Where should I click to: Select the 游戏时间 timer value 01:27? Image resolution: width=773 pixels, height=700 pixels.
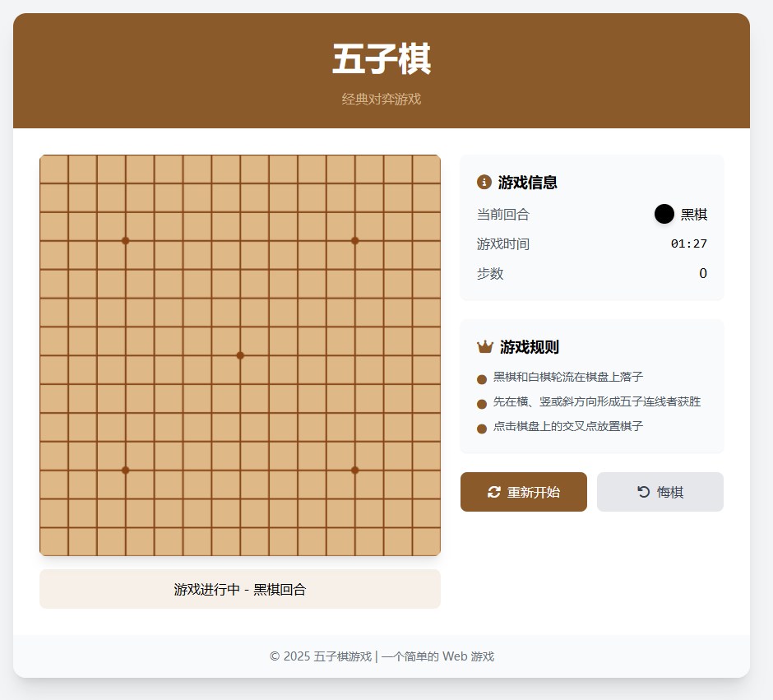[x=691, y=243]
